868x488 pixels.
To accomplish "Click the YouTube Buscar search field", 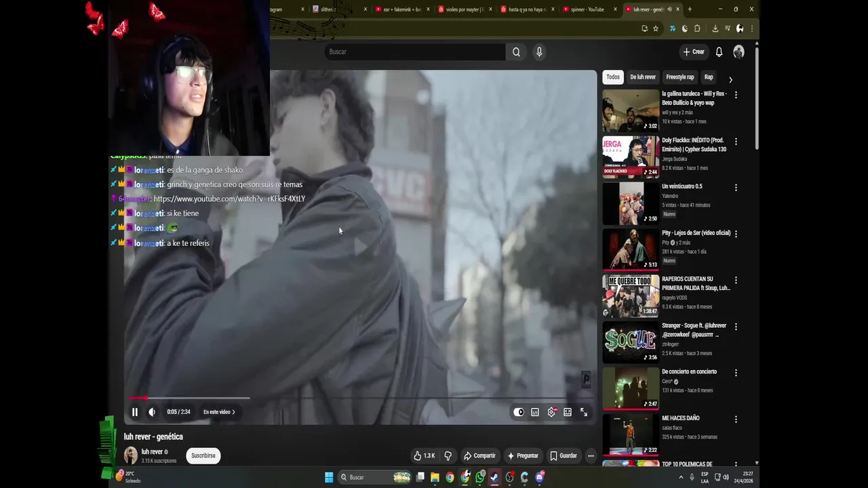I will coord(415,52).
